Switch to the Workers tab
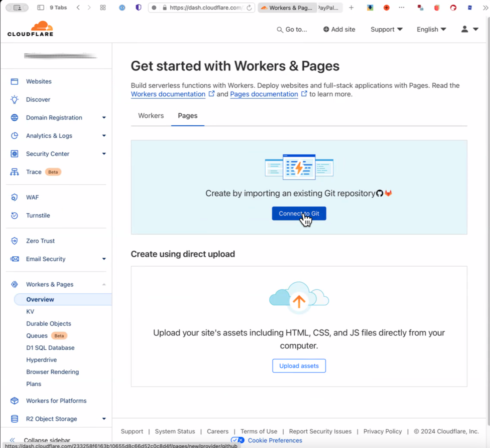 [x=151, y=115]
